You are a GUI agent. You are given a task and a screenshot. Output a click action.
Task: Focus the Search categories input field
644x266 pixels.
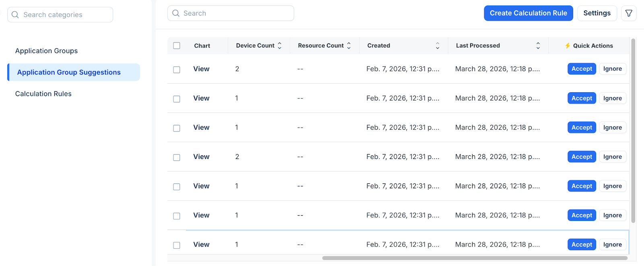(64, 15)
